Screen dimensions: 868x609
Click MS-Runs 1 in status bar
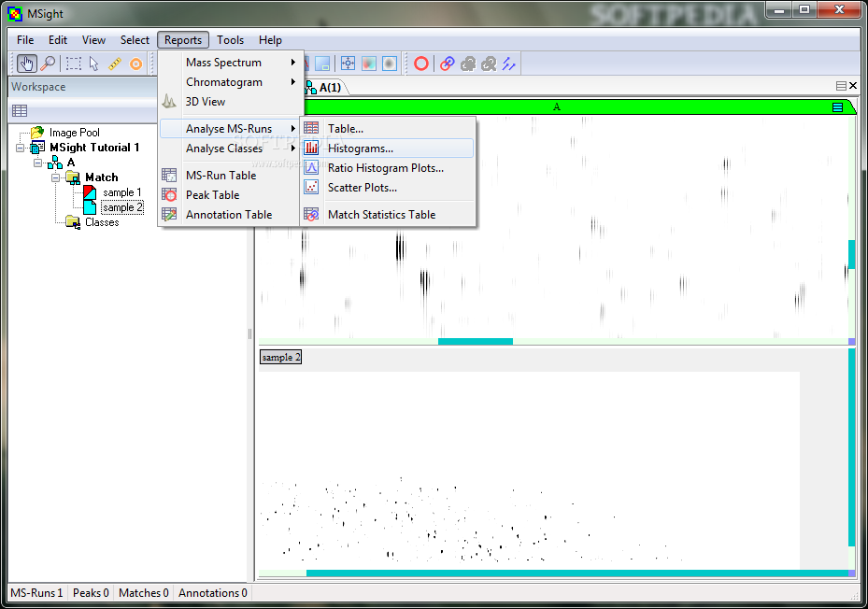(36, 593)
